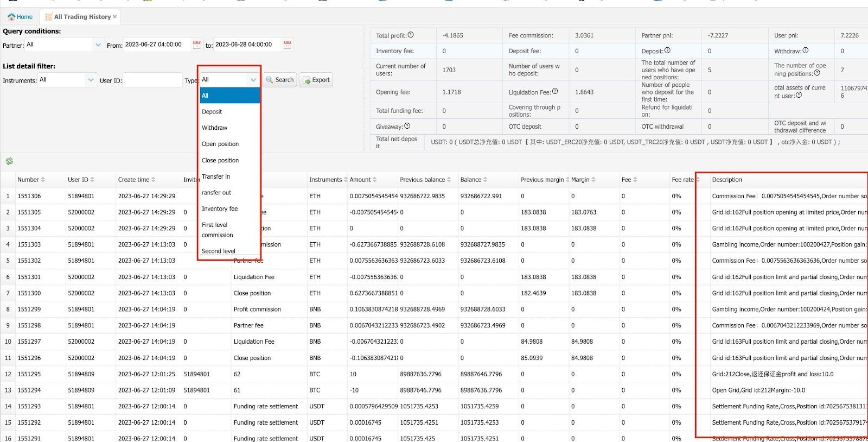
Task: Sort table by Create time column
Action: click(154, 180)
